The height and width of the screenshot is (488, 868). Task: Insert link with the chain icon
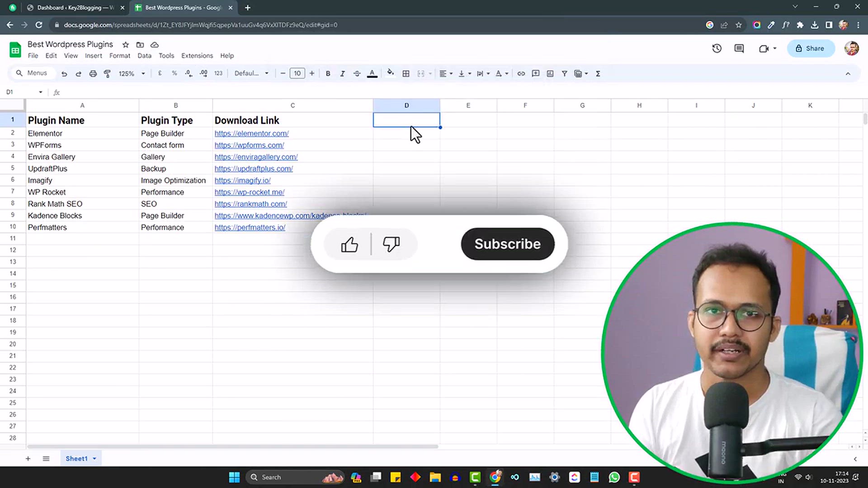521,74
